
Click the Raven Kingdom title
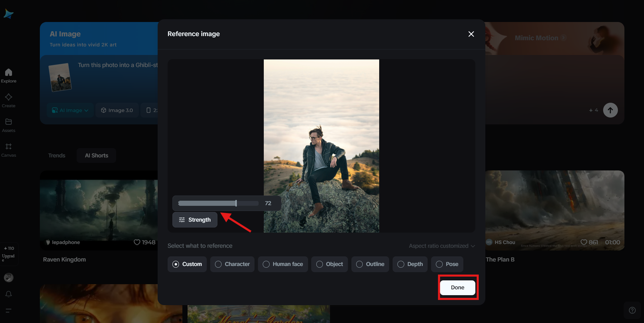click(x=65, y=259)
